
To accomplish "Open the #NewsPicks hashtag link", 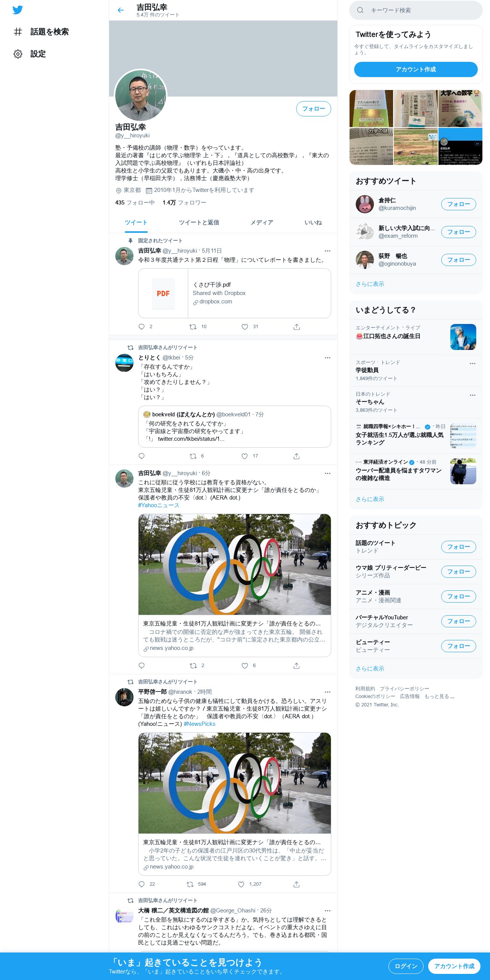I will pos(200,724).
